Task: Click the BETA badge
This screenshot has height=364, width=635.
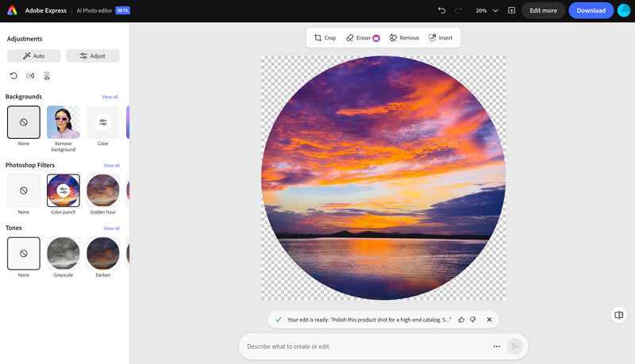Action: pos(123,10)
